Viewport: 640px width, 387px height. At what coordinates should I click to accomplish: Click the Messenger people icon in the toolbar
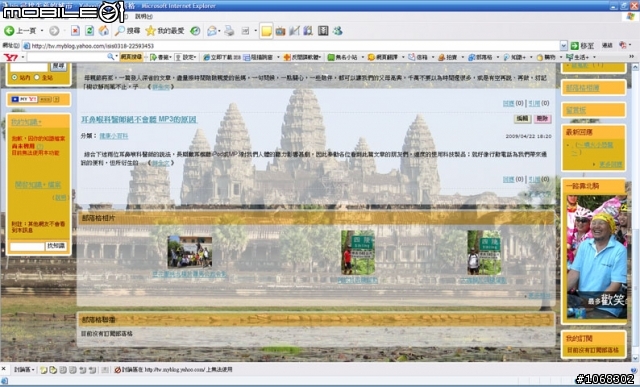tap(337, 31)
